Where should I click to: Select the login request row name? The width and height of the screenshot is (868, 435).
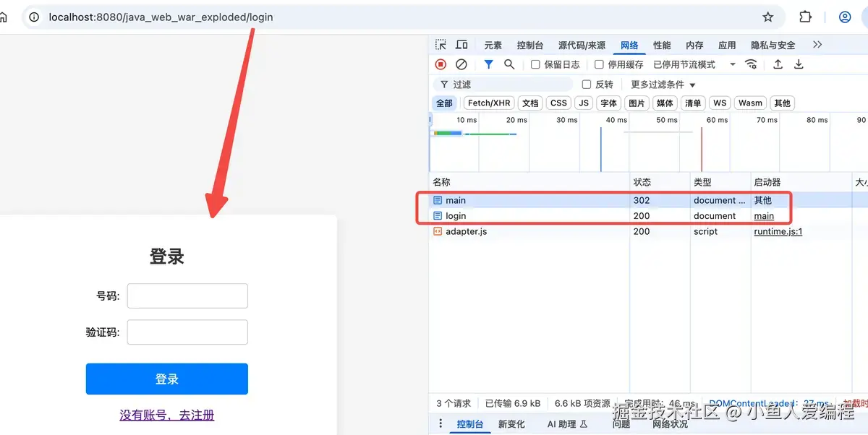point(456,216)
